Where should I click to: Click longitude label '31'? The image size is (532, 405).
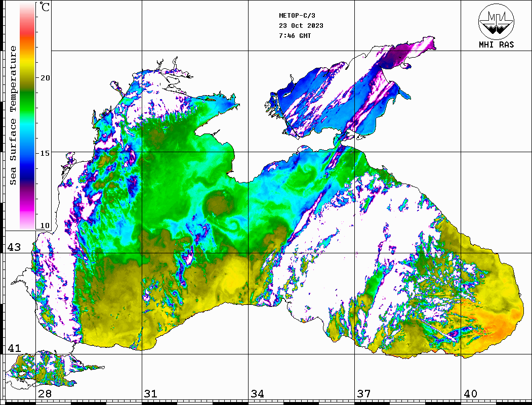(151, 393)
